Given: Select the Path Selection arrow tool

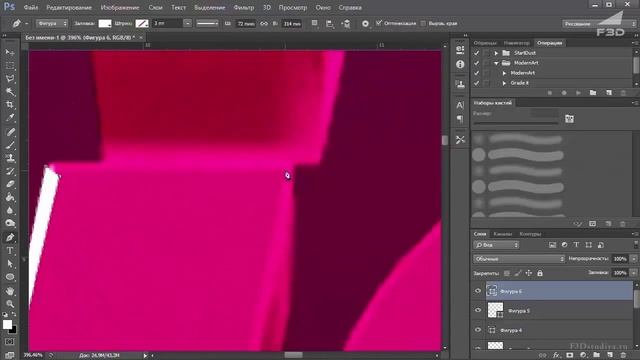Looking at the screenshot, I should pos(10,264).
